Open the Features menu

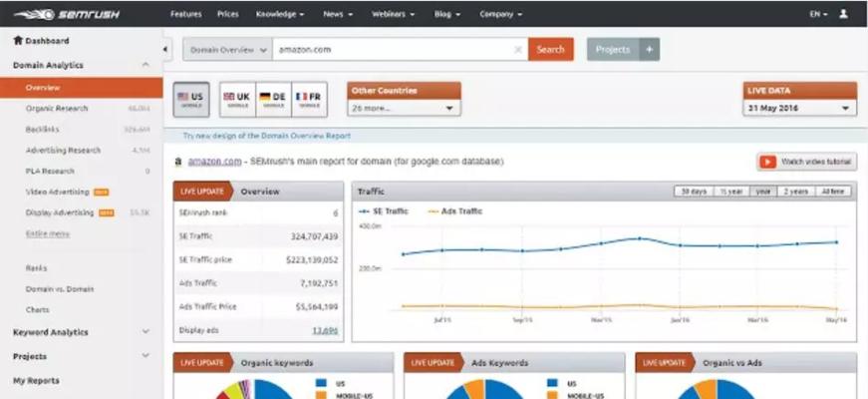(x=186, y=14)
